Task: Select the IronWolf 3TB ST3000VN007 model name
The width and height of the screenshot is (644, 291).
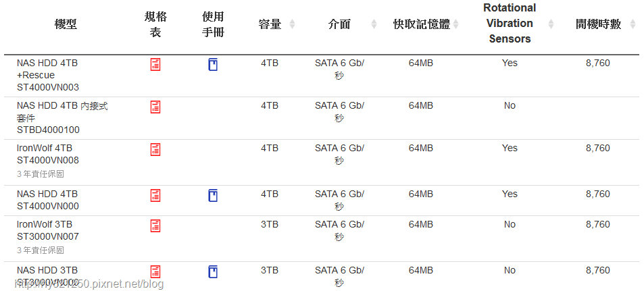Action: (48, 230)
